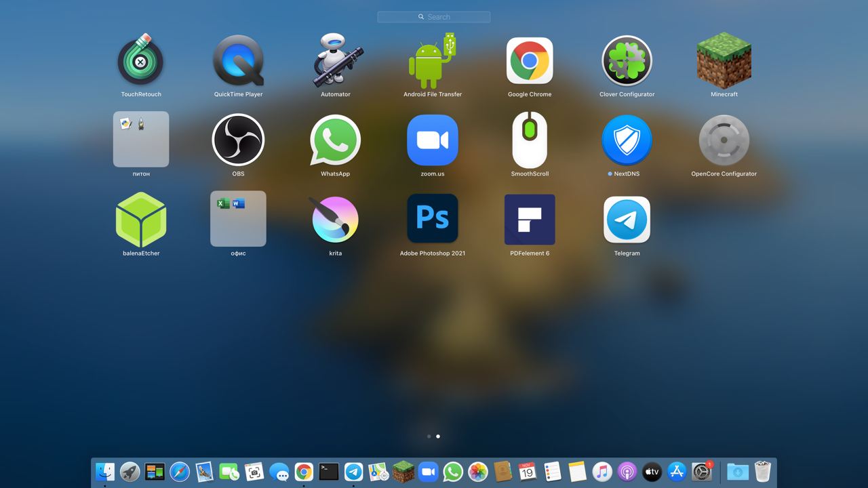The height and width of the screenshot is (488, 868).
Task: Launch balenaEtcher
Action: pos(140,220)
